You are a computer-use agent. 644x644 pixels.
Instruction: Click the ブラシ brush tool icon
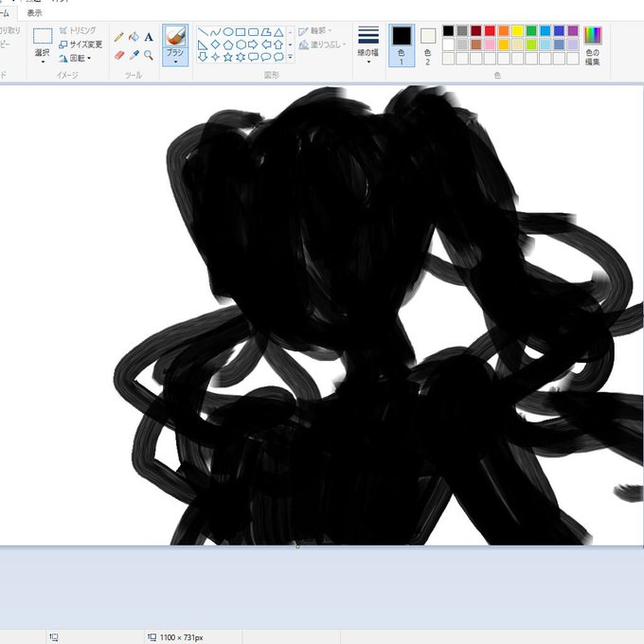tap(175, 36)
